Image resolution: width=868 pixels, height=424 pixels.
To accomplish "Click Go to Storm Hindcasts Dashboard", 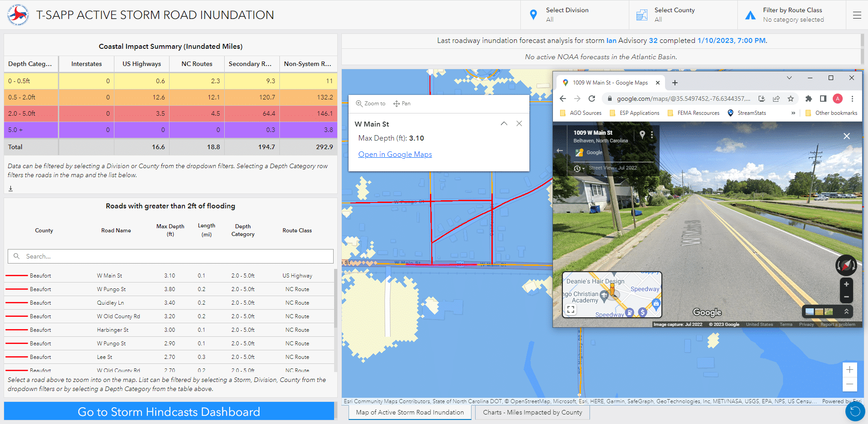I will pyautogui.click(x=169, y=411).
